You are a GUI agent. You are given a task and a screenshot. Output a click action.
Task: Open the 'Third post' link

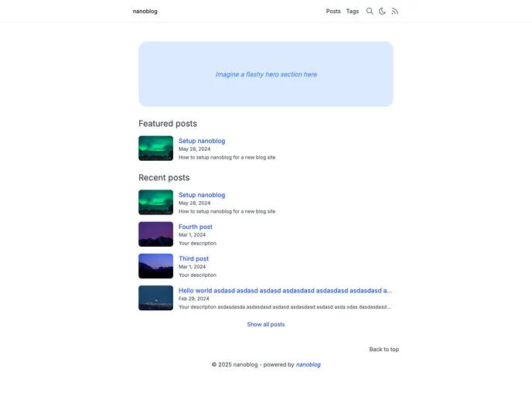click(194, 258)
